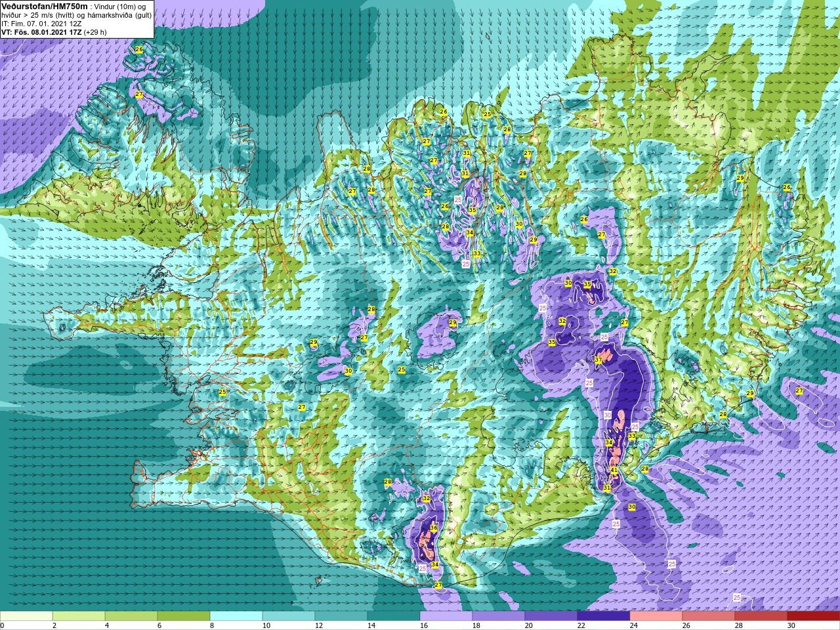Click the pale yellow 0–2 legend swatch

(26, 616)
